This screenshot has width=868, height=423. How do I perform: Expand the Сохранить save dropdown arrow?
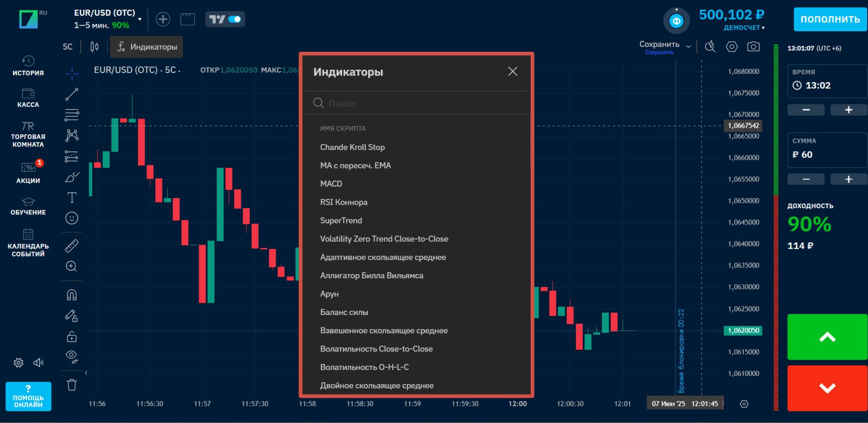688,46
